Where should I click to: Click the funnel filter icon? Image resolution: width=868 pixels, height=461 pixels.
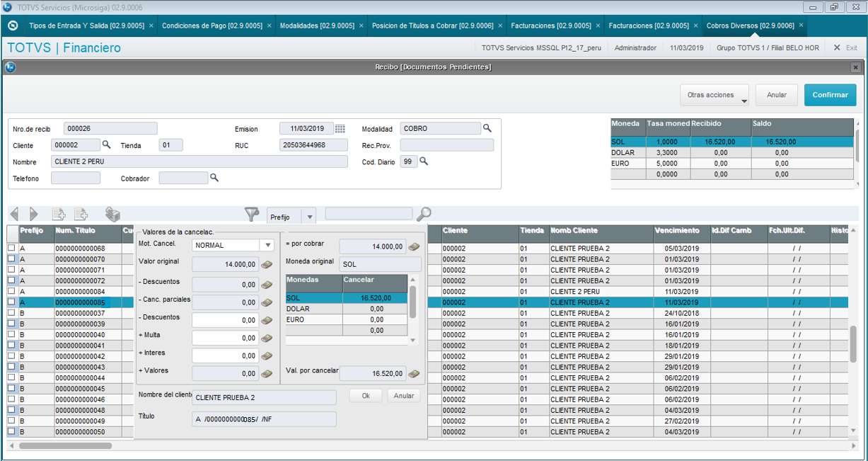252,214
